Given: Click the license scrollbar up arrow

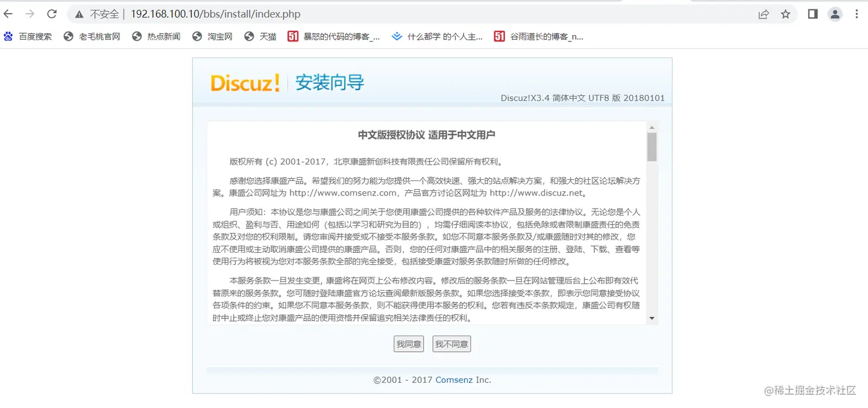Looking at the screenshot, I should (x=652, y=127).
